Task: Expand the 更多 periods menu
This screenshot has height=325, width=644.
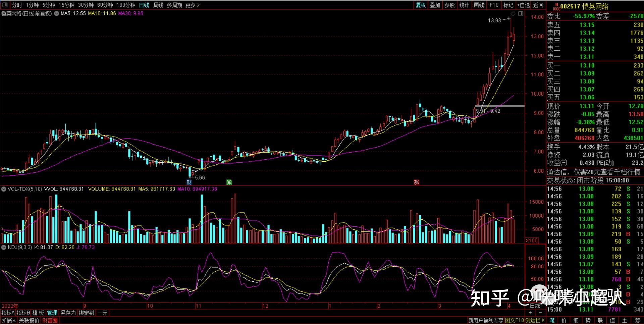Action: coord(193,5)
